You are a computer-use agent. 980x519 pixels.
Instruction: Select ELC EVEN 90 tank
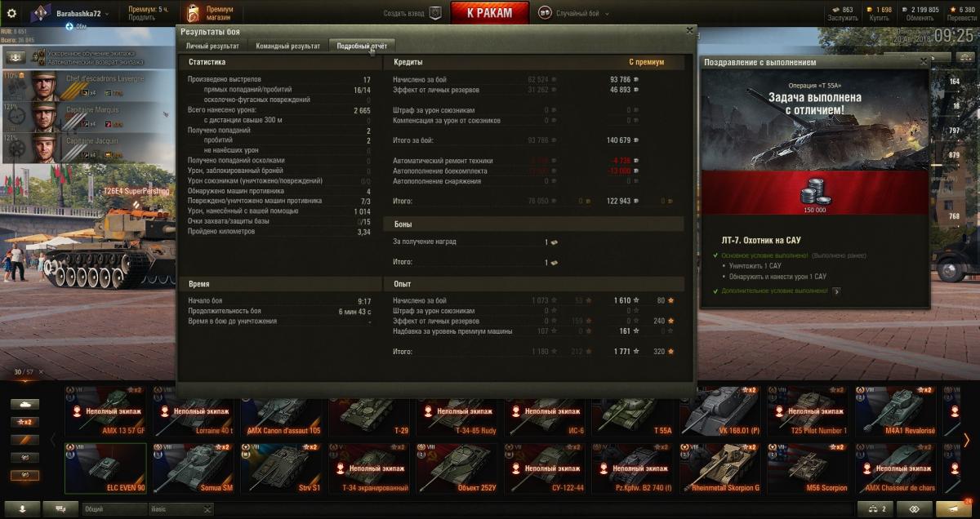[x=106, y=468]
